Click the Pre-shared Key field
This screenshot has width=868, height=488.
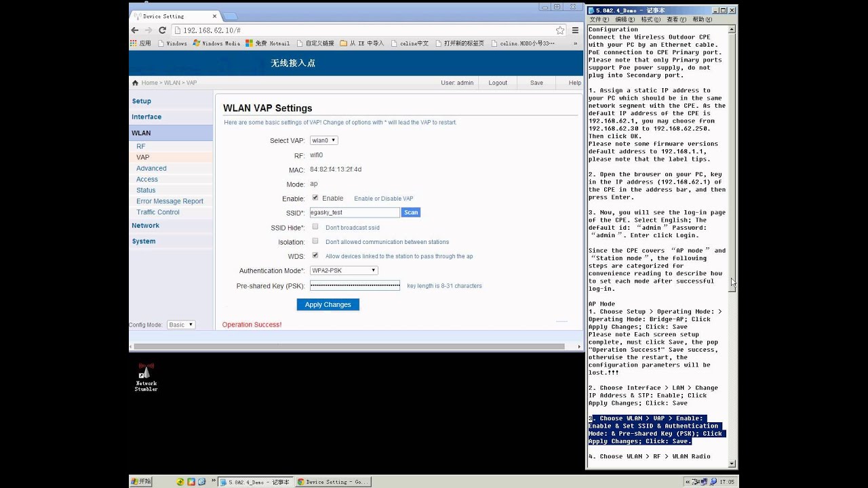355,285
